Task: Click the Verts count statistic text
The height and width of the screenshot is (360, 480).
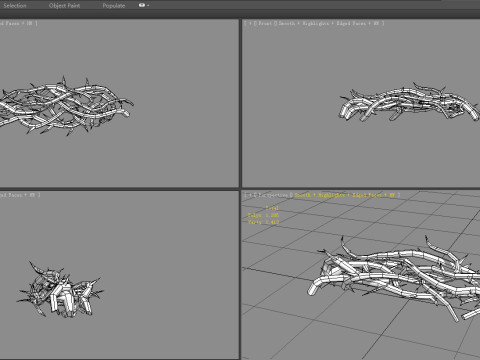Action: pyautogui.click(x=263, y=222)
